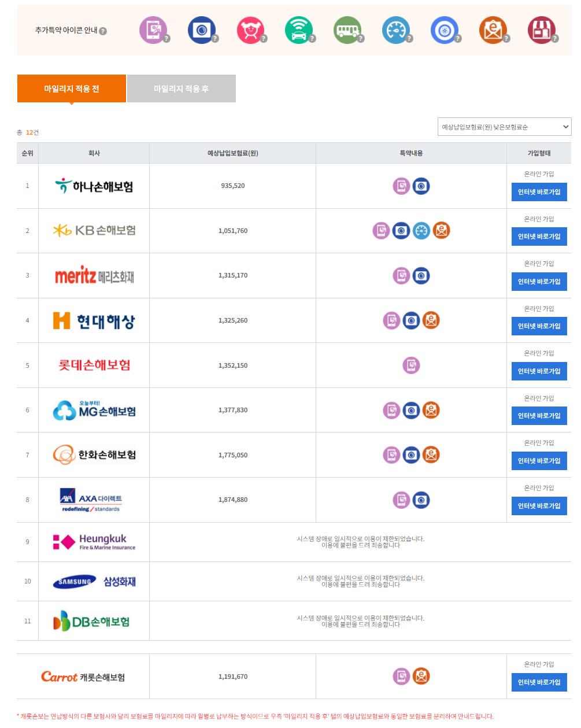Click 인터넷 바로가입 for MG손해보험
This screenshot has height=728, width=581.
539,416
